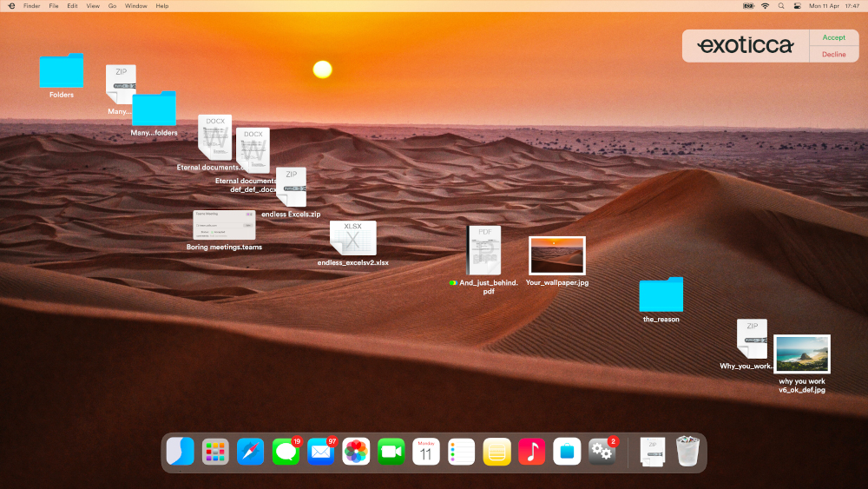The width and height of the screenshot is (868, 489).
Task: Click the Mon 11 Apr 17:47 clock
Action: (x=834, y=6)
